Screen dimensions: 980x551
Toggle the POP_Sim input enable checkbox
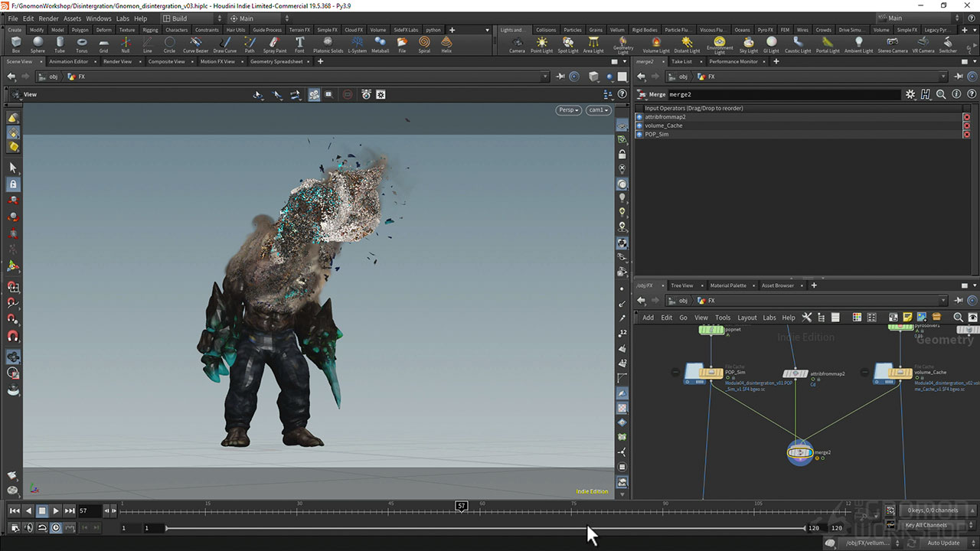point(640,134)
